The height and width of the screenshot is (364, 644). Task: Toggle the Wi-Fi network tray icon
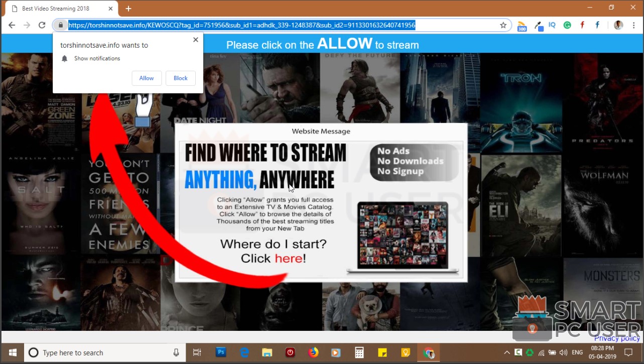[542, 352]
